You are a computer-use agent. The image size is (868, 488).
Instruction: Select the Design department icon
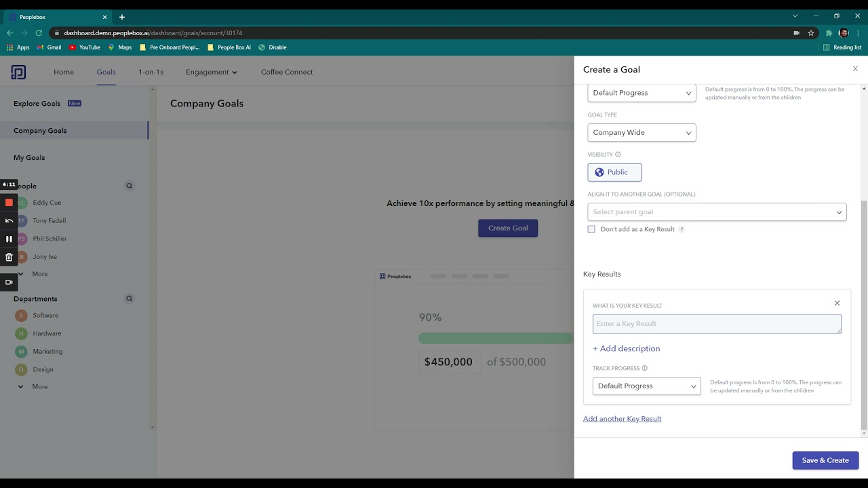21,369
